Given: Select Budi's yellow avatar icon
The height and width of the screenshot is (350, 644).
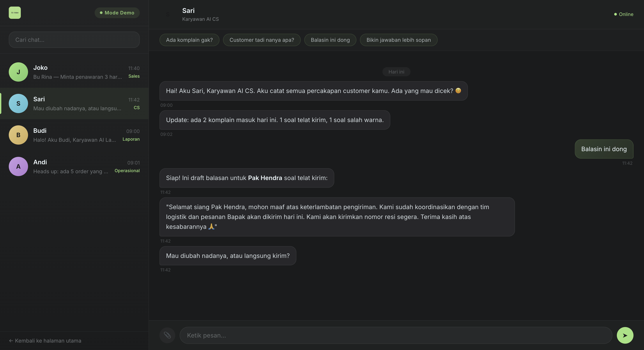Looking at the screenshot, I should coord(18,135).
